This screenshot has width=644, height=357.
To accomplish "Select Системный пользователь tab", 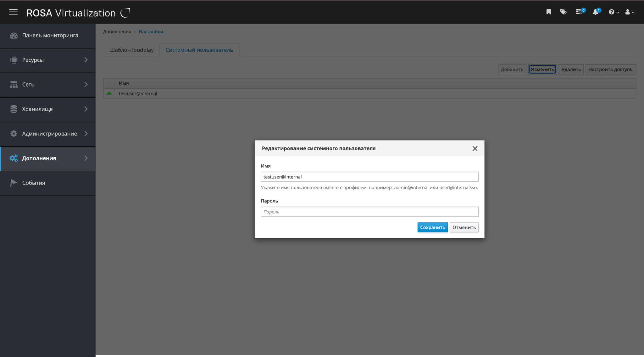I will tap(199, 50).
